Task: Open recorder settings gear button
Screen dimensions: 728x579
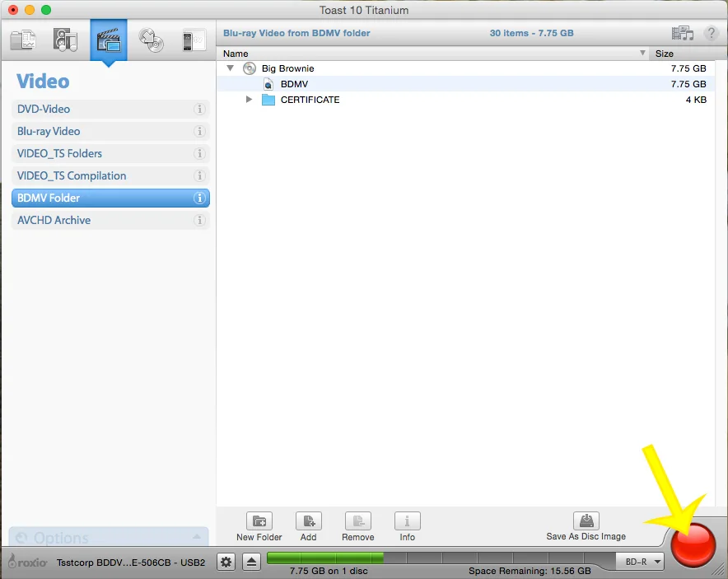Action: click(226, 563)
